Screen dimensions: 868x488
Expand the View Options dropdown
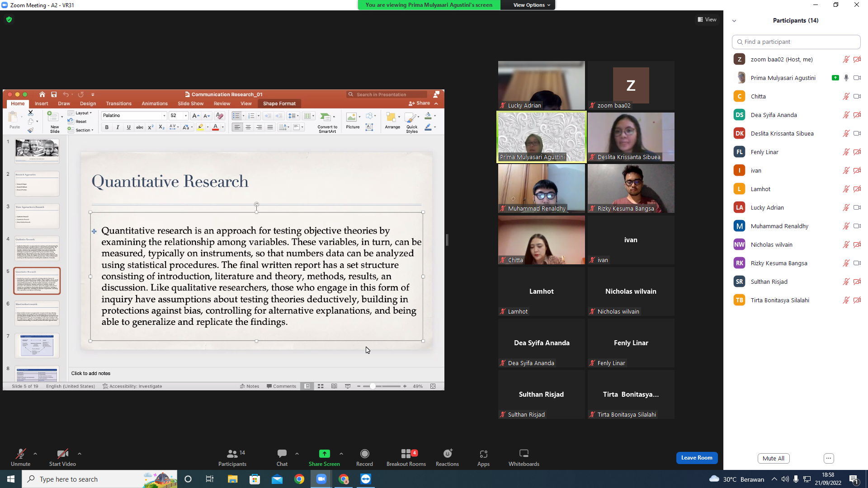pos(532,5)
